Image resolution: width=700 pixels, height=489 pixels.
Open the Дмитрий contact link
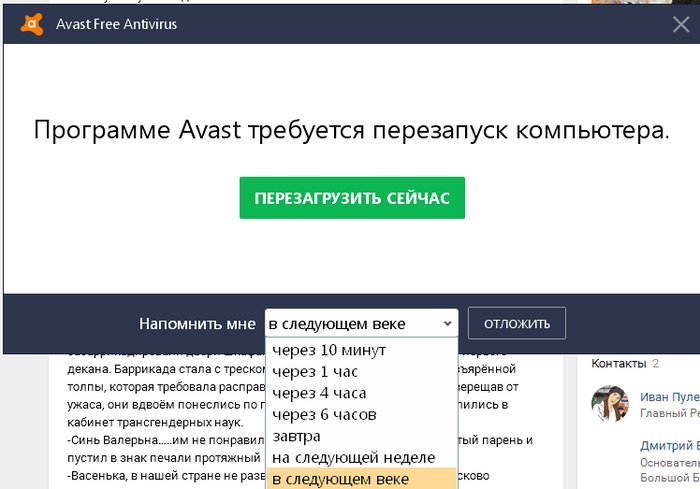[x=669, y=446]
